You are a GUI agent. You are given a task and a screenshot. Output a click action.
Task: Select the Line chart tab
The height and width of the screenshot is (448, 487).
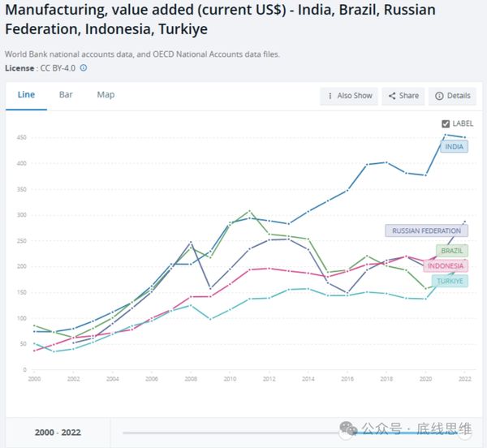26,94
